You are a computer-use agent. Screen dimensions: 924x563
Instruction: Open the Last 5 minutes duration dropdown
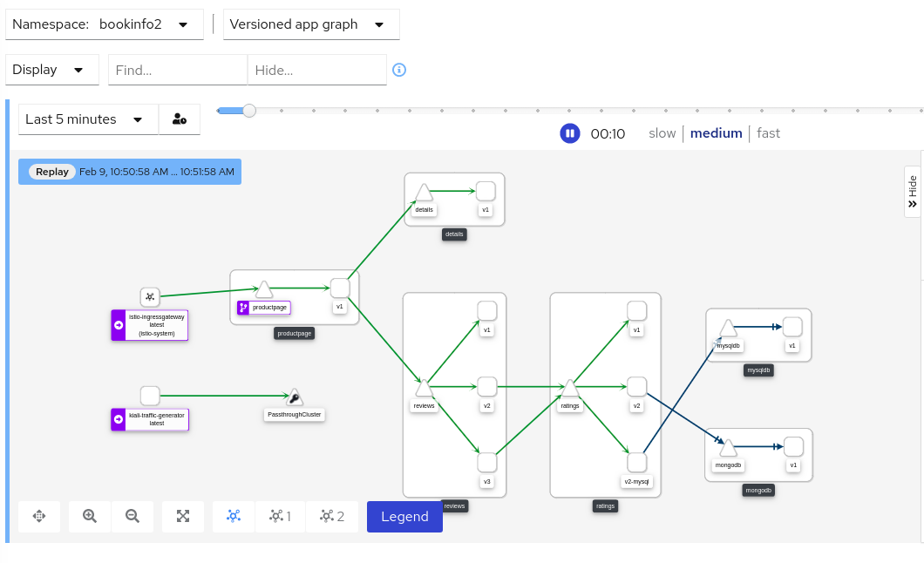tap(88, 119)
